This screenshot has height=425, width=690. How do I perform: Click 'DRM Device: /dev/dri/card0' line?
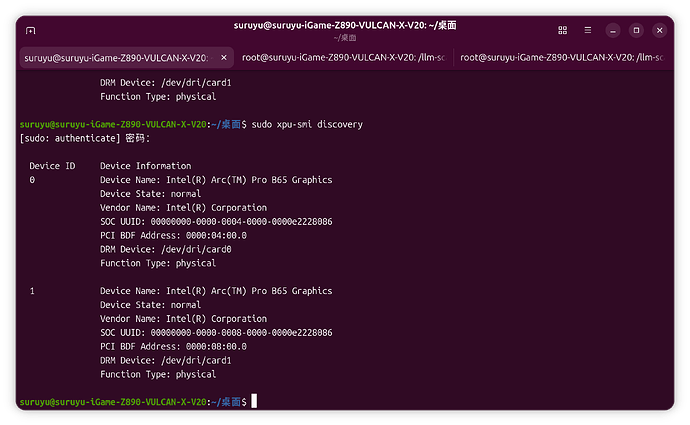[x=165, y=249]
